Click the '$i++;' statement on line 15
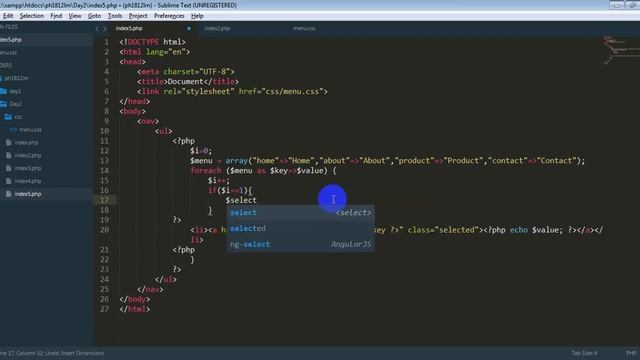The width and height of the screenshot is (640, 360). click(219, 180)
